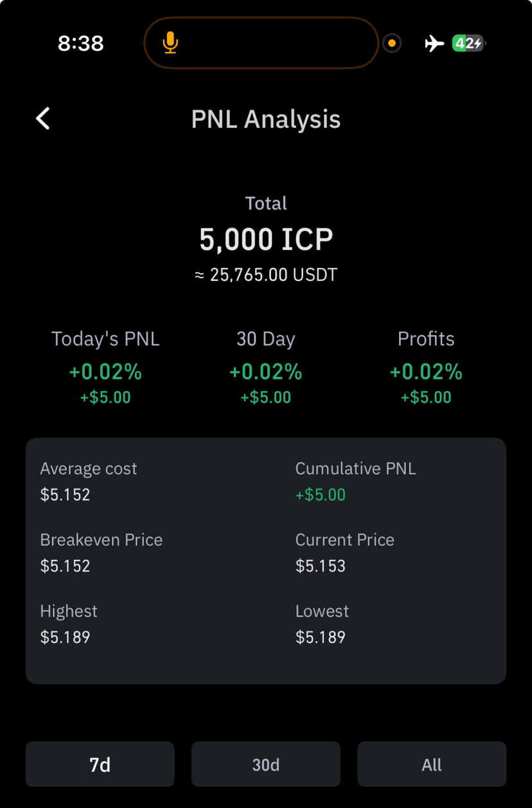Switch to the 30d time range
This screenshot has width=532, height=808.
[x=266, y=764]
